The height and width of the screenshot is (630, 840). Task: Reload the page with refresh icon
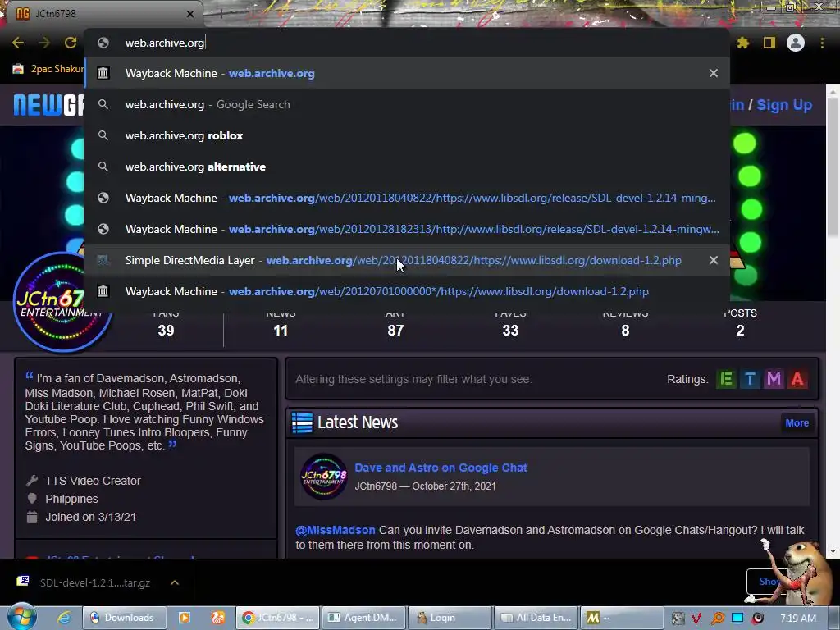71,43
